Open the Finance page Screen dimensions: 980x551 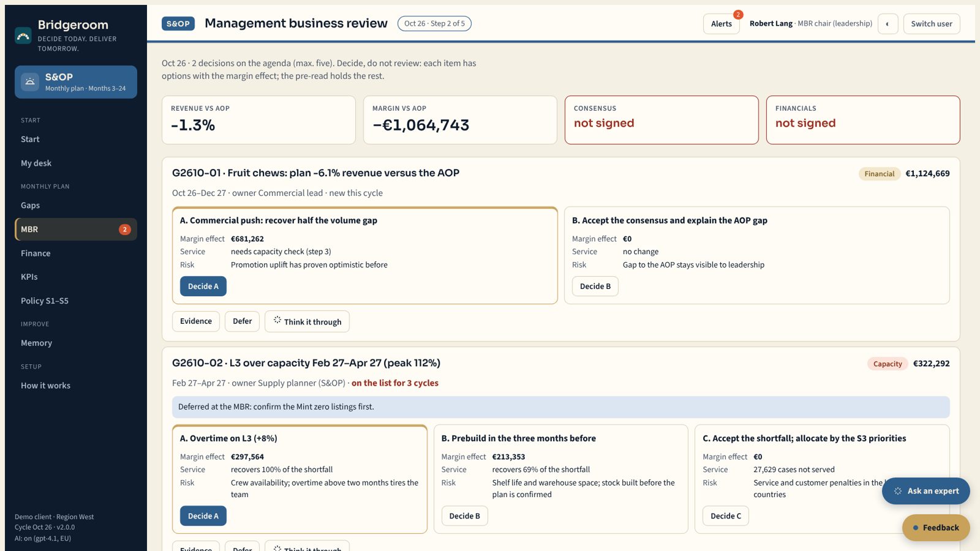76,253
